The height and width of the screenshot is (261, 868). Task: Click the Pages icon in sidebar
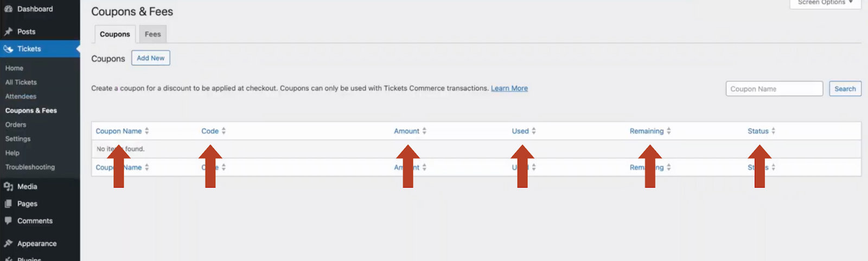point(8,204)
